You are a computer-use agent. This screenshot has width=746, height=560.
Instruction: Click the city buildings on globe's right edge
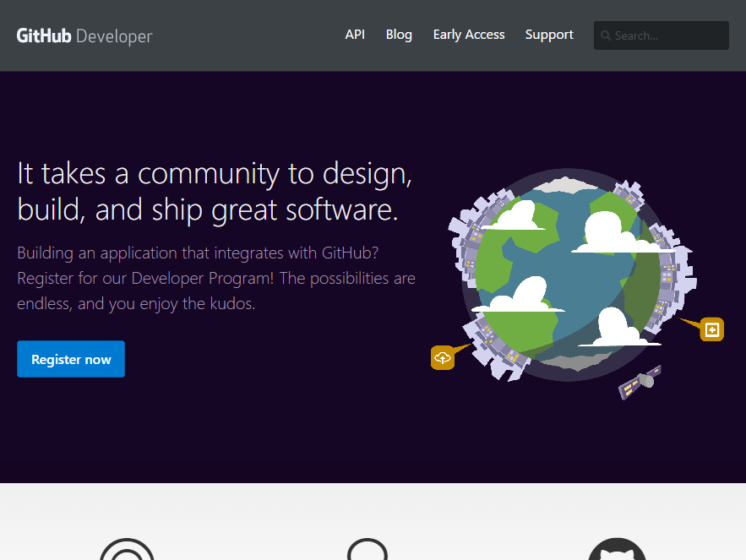(x=673, y=269)
